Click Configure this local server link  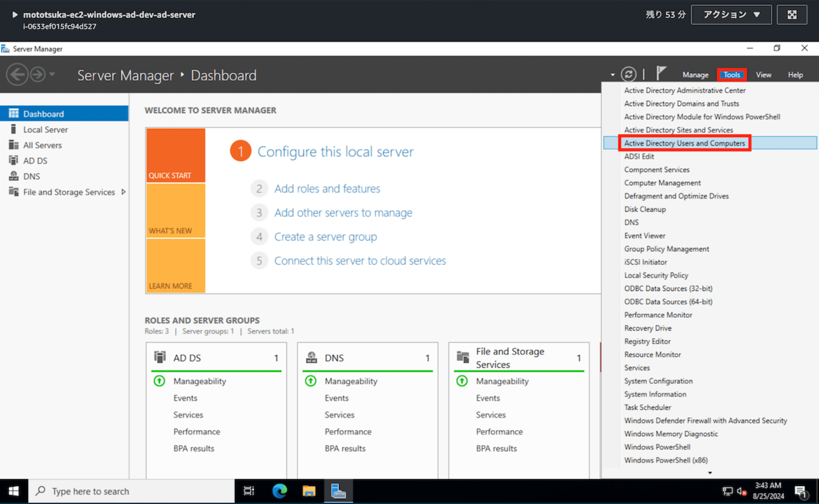coord(335,152)
